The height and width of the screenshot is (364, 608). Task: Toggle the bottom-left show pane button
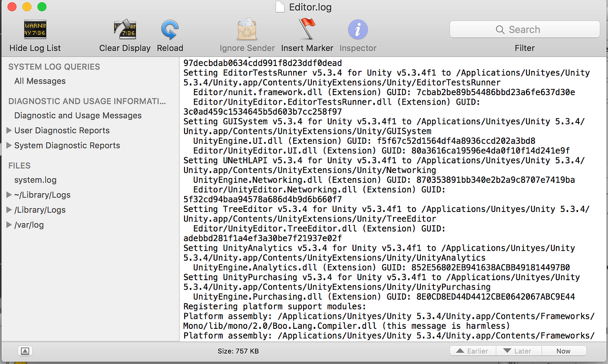[x=25, y=351]
